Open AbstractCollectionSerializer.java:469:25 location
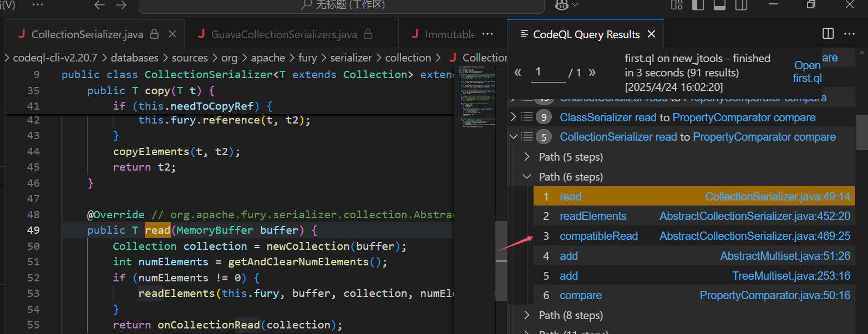Screen dimensions: 868x334 click(755, 236)
